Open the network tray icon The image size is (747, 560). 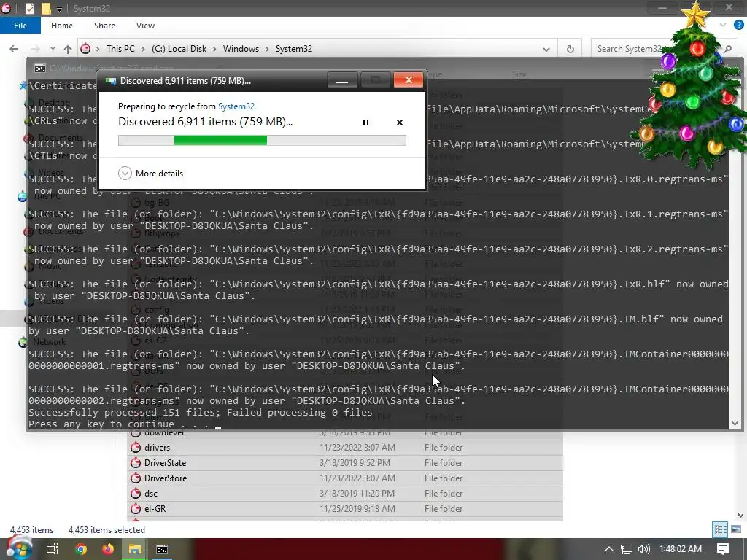(x=627, y=549)
